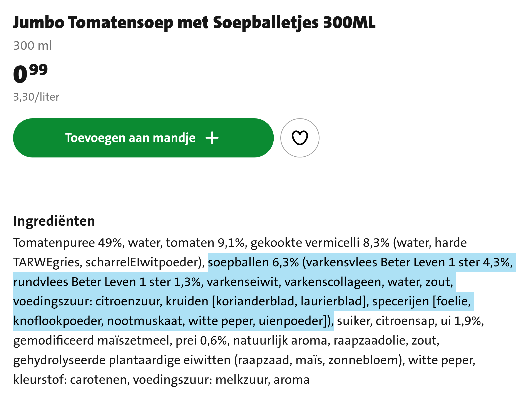
Task: Click the highlighted word 'knoflookpoeder'
Action: [58, 321]
